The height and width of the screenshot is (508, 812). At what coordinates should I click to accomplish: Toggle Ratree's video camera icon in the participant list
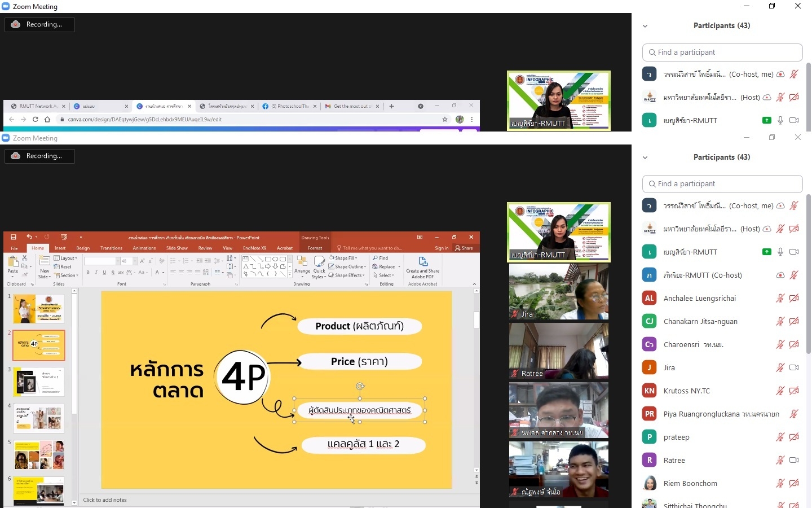(794, 460)
